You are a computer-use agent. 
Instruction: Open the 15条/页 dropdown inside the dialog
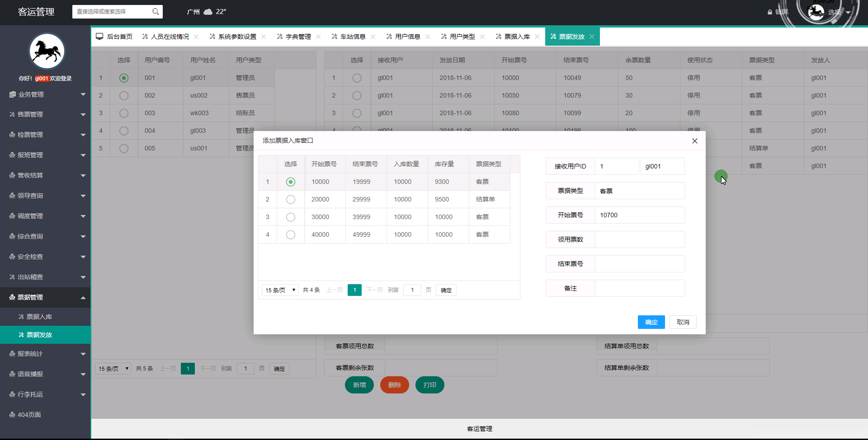tap(279, 290)
